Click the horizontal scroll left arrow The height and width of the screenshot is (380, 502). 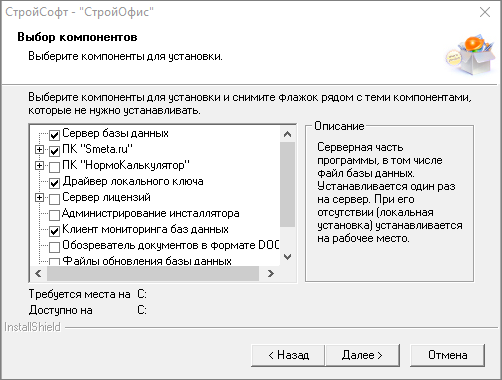coord(39,274)
